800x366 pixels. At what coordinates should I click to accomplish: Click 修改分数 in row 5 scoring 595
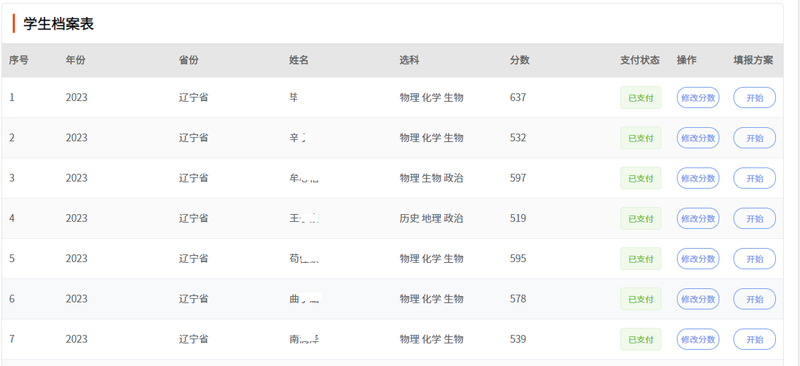pos(698,259)
